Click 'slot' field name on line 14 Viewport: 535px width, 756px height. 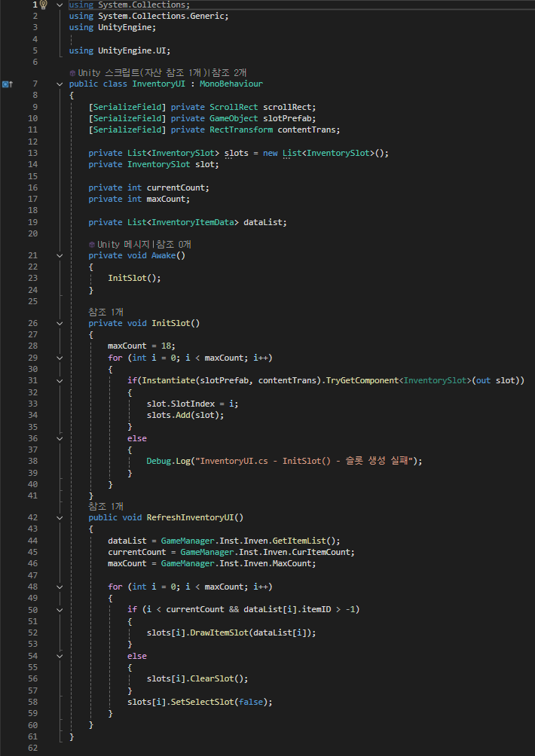204,164
